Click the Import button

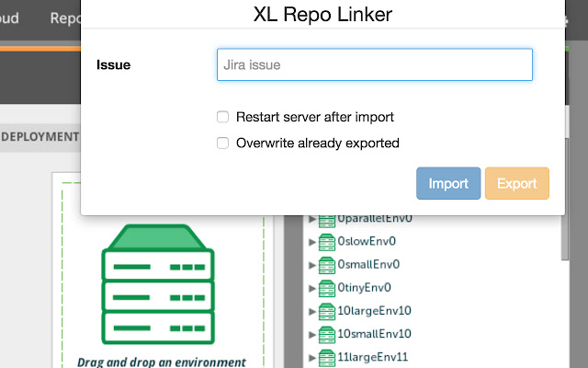pos(448,183)
